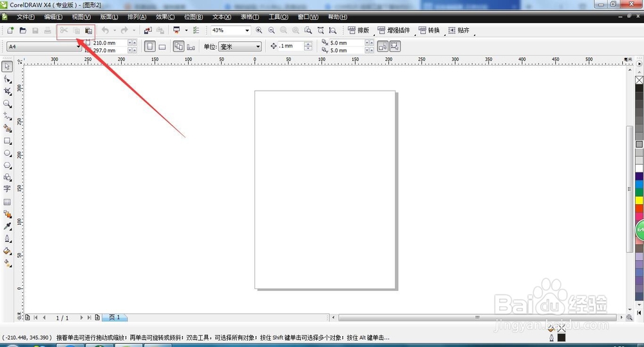Create a new document
The height and width of the screenshot is (347, 644).
click(10, 30)
